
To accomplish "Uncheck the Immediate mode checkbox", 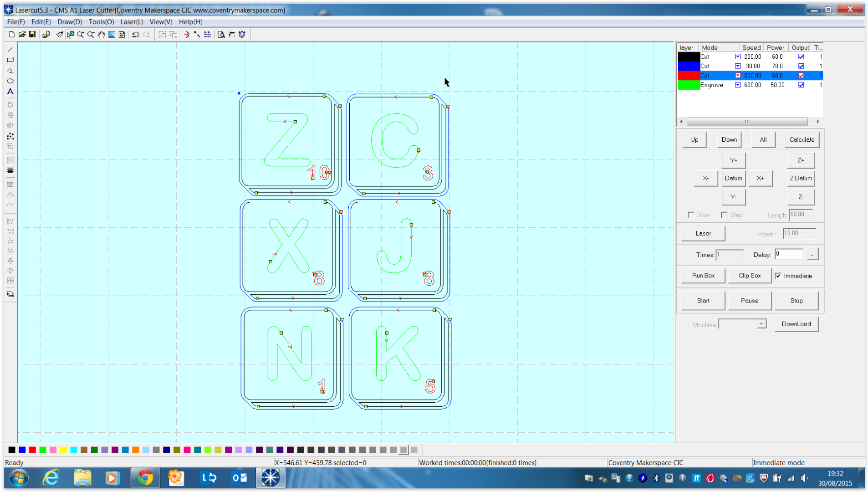I will [779, 276].
